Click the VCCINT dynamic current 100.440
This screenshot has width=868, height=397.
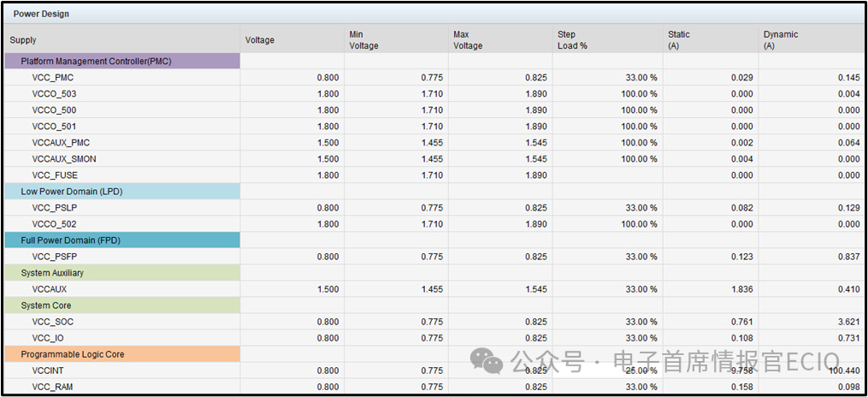(x=844, y=370)
